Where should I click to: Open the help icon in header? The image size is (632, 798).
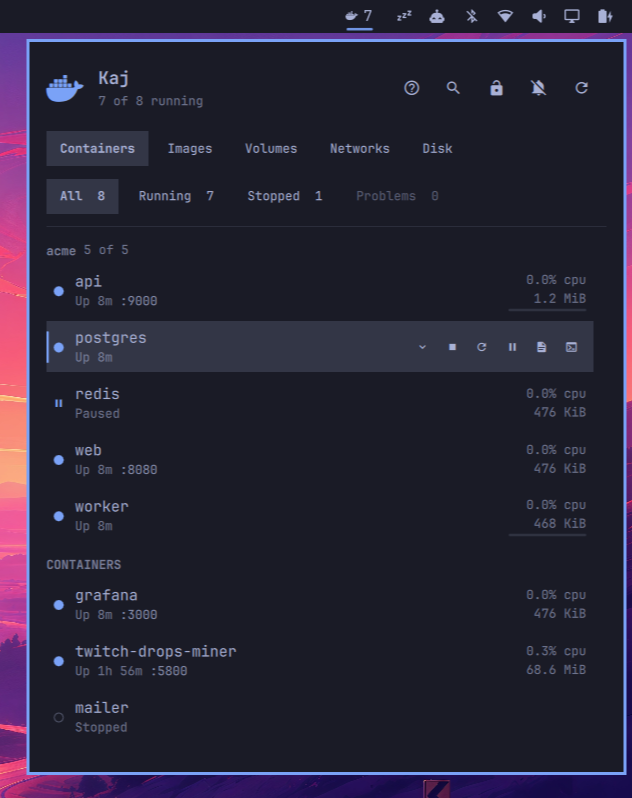(412, 88)
